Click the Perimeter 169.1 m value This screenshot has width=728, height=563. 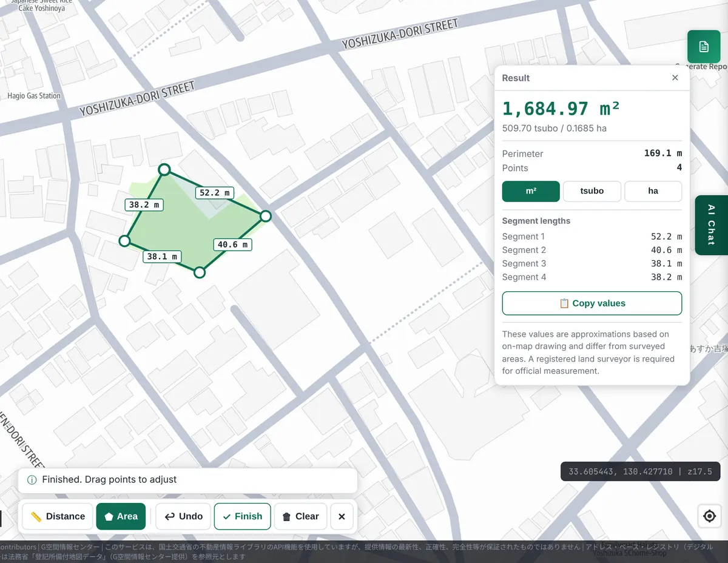click(x=663, y=153)
